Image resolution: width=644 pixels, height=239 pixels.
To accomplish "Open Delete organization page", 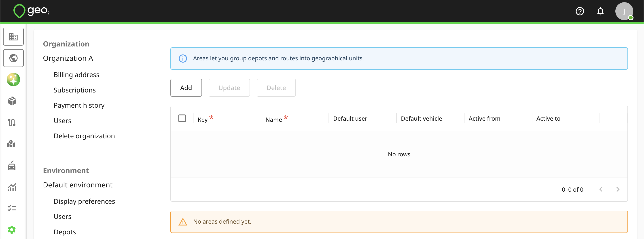I will tap(84, 136).
